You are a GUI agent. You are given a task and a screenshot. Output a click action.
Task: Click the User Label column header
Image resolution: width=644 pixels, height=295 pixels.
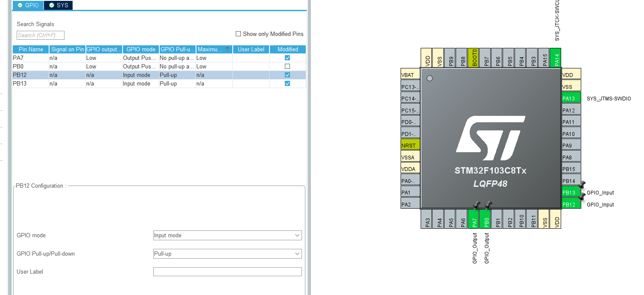coord(251,49)
